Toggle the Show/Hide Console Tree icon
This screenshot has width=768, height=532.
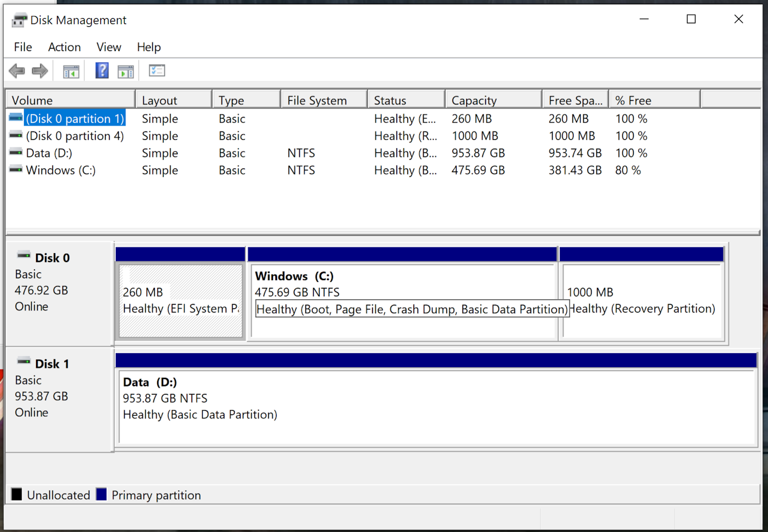(71, 71)
